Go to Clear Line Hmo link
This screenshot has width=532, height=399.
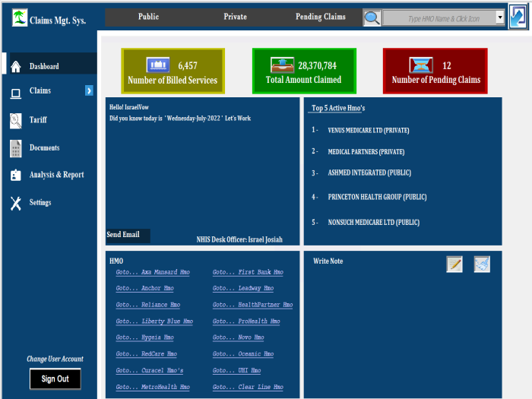[x=248, y=387]
